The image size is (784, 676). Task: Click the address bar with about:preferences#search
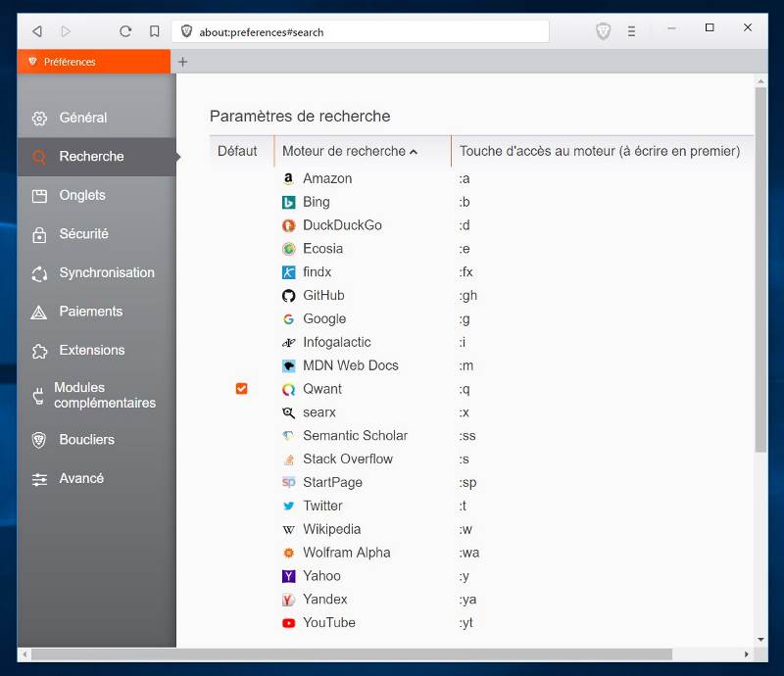[361, 31]
